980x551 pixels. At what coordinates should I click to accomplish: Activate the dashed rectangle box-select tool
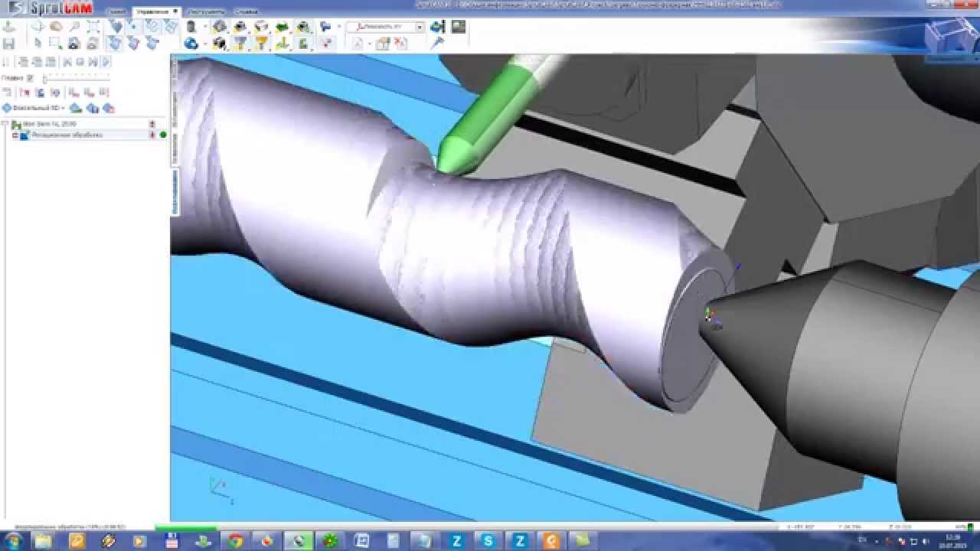click(x=55, y=43)
